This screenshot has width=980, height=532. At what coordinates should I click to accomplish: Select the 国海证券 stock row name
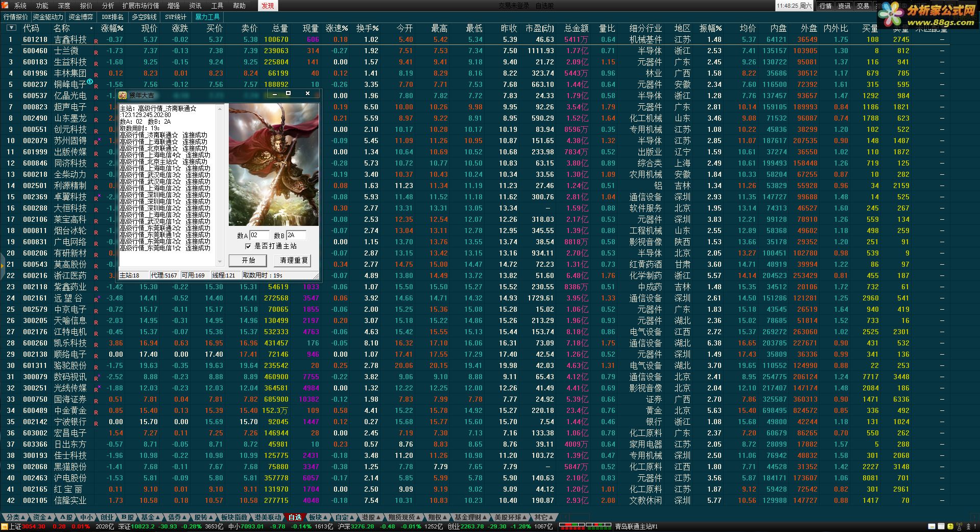pos(70,399)
